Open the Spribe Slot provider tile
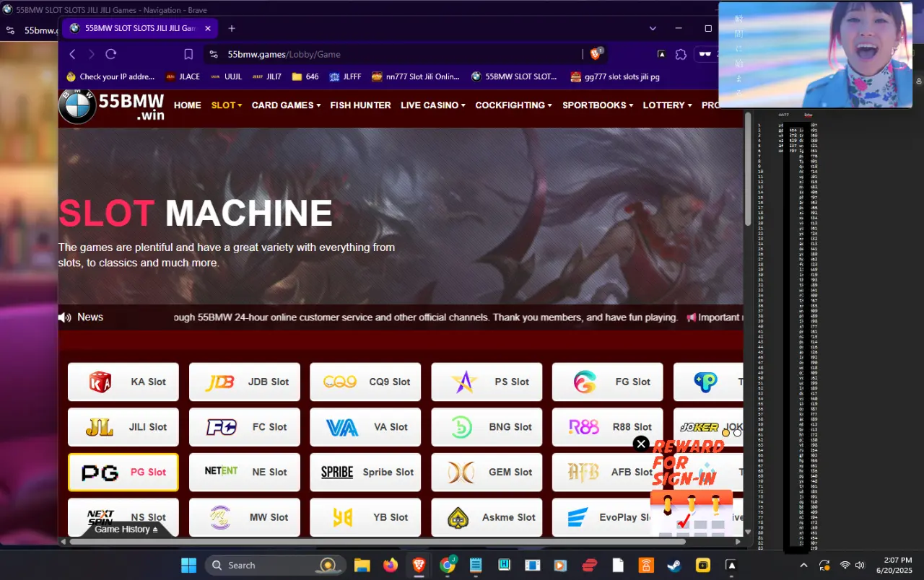The height and width of the screenshot is (580, 924). pos(365,472)
